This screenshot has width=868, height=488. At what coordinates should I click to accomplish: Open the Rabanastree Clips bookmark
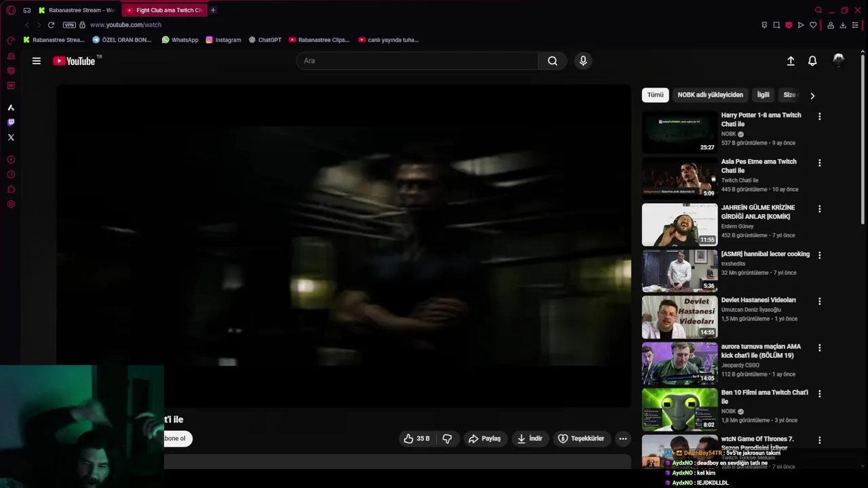tap(319, 40)
